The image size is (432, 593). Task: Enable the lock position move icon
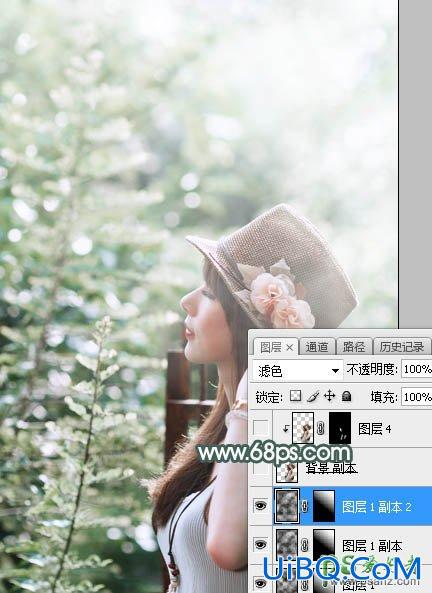point(329,396)
